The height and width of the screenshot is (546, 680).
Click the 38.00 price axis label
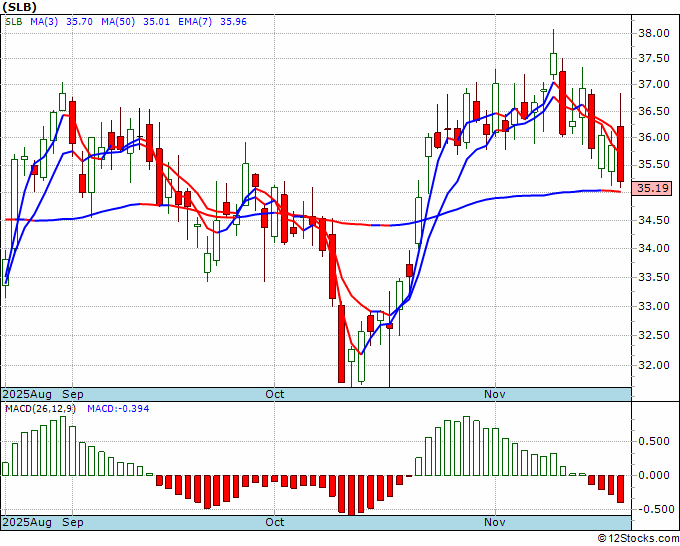[x=654, y=33]
